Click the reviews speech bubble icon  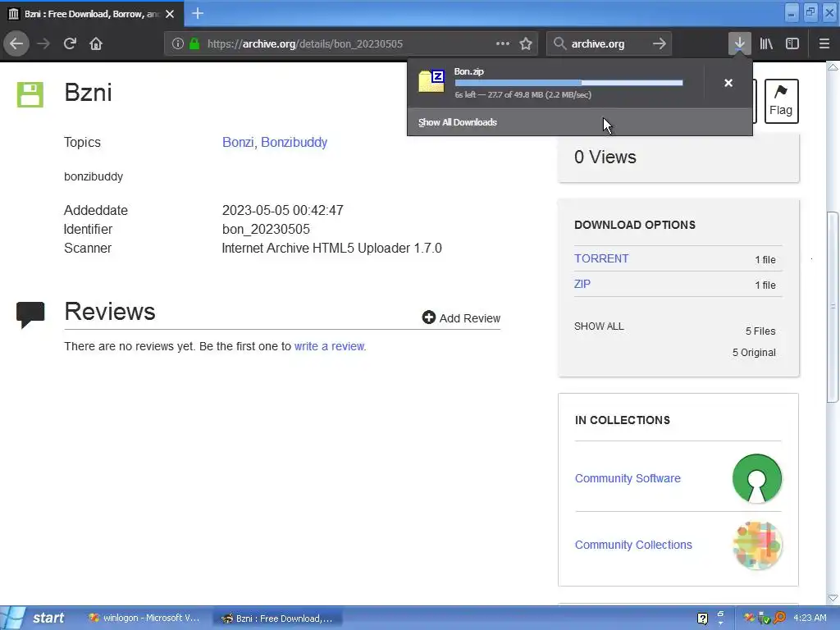[x=30, y=315]
